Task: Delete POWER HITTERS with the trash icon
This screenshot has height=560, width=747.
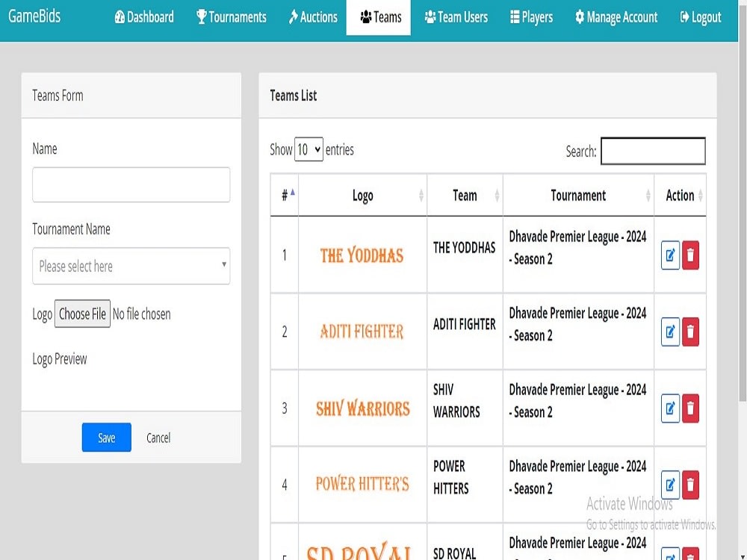Action: [689, 485]
